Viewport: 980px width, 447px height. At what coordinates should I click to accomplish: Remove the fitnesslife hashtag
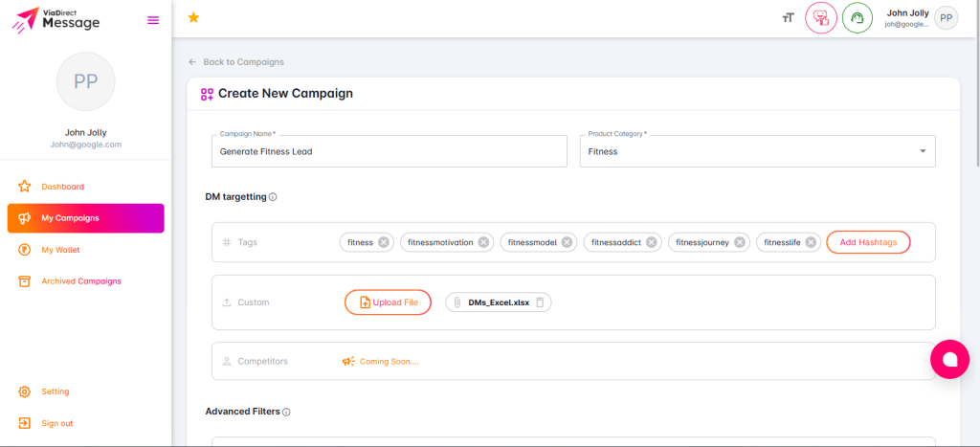pos(810,242)
